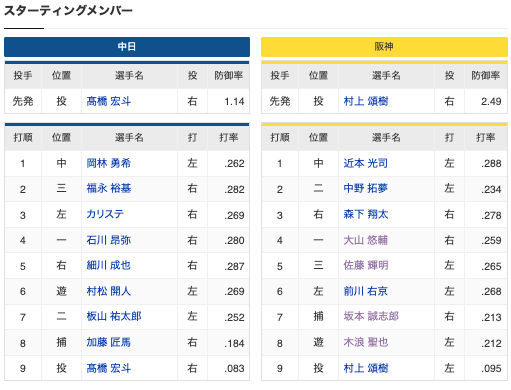Screen dimensions: 511x390
Task: Click position 捕 in 坂本 誠志郎 row
Action: click(x=318, y=317)
